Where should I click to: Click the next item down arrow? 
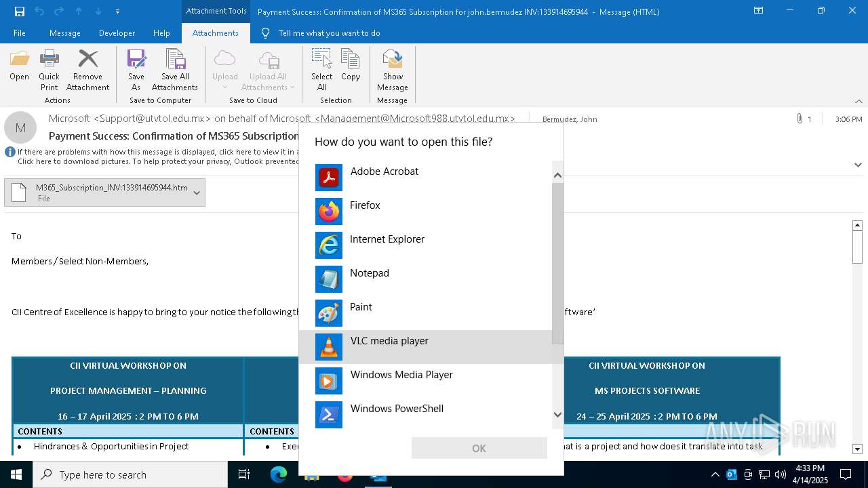pos(98,11)
